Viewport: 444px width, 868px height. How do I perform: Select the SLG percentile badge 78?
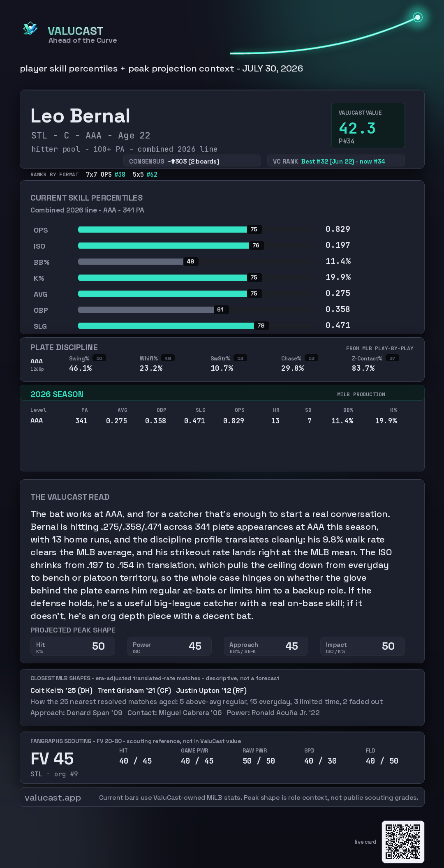pos(261,325)
